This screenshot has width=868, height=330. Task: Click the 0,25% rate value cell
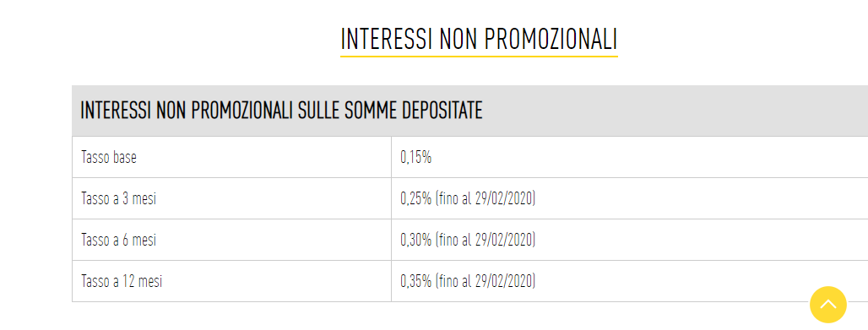[x=629, y=199]
